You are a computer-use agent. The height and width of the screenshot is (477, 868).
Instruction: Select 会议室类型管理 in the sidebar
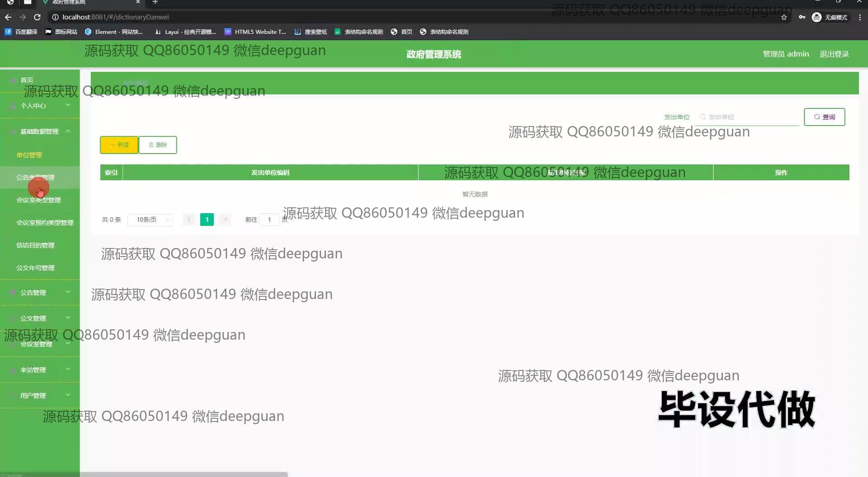click(x=38, y=200)
